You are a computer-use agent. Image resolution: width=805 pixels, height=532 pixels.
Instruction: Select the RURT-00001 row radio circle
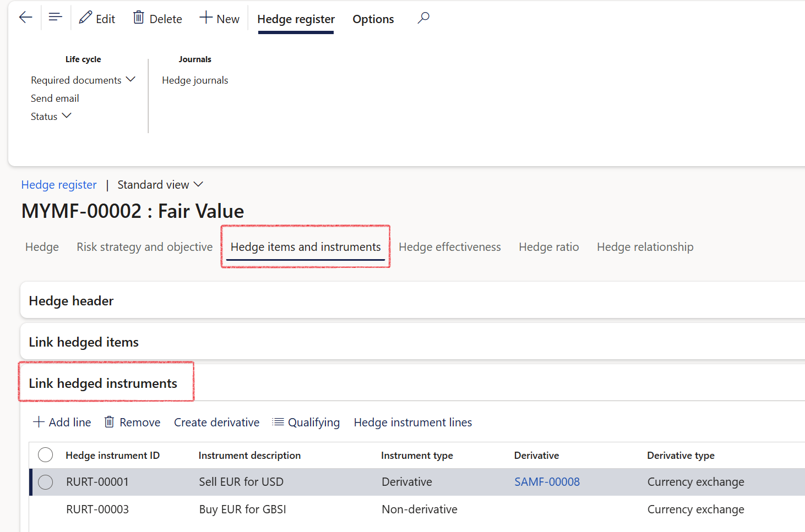(x=45, y=482)
